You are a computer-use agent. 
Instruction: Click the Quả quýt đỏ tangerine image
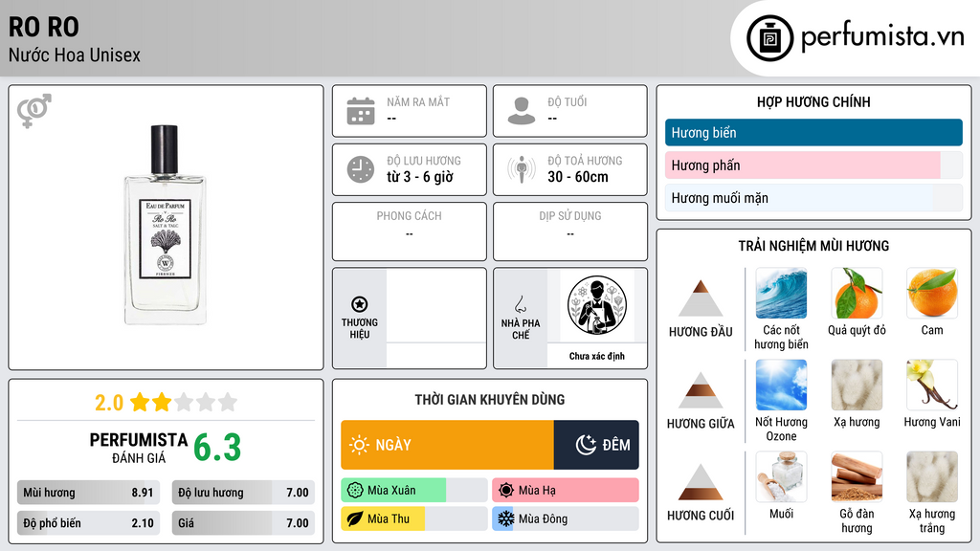click(857, 293)
